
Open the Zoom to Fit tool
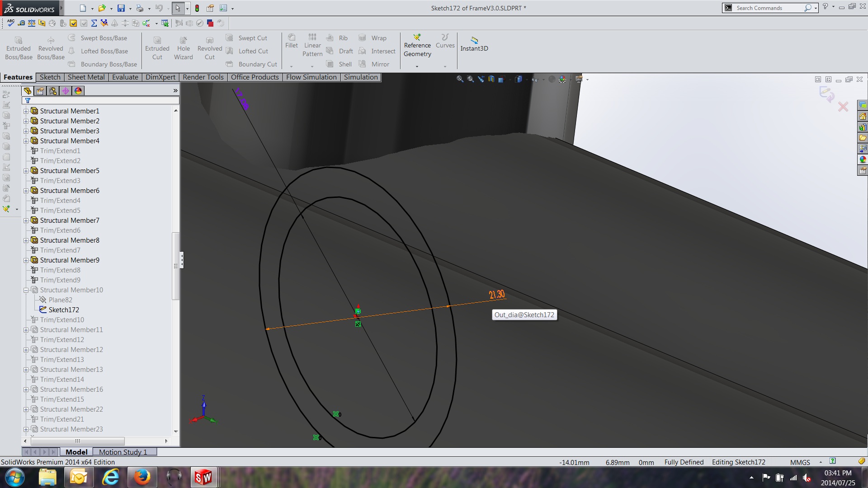pos(460,79)
